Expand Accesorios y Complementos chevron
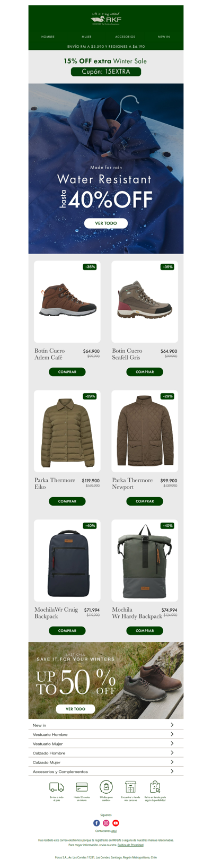This screenshot has width=212, height=868. tap(172, 771)
